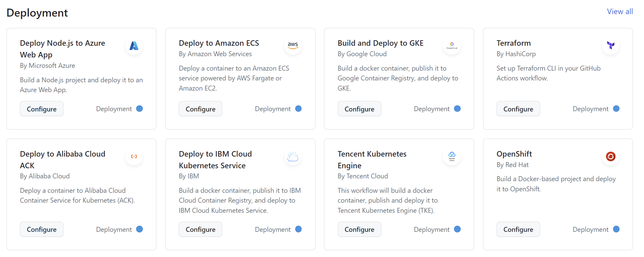The height and width of the screenshot is (257, 644).
Task: Click blue Deployment dot on Alibaba card
Action: click(139, 229)
